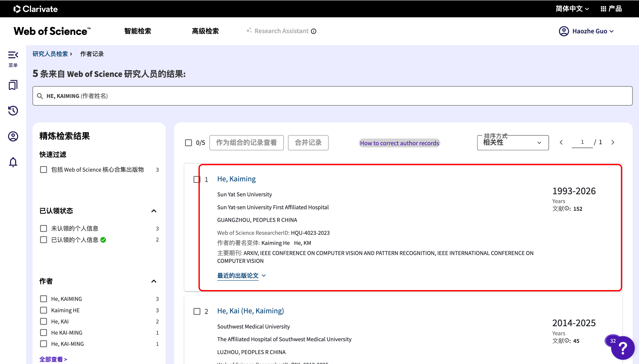Open the advanced search tab
The width and height of the screenshot is (639, 364).
(205, 31)
